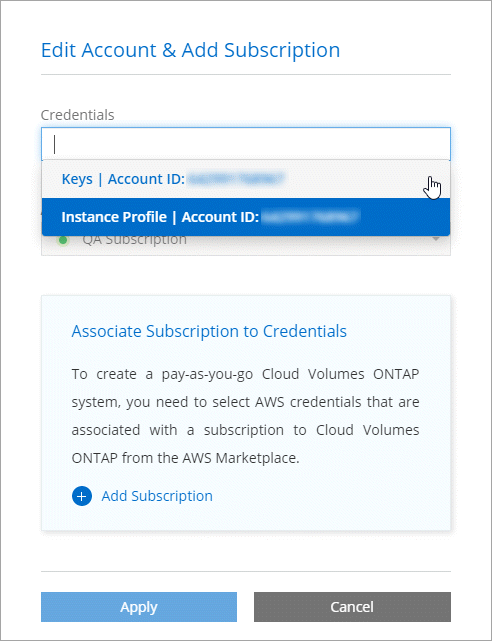
Task: Click the Associate Subscription to Credentials heading
Action: pyautogui.click(x=209, y=331)
